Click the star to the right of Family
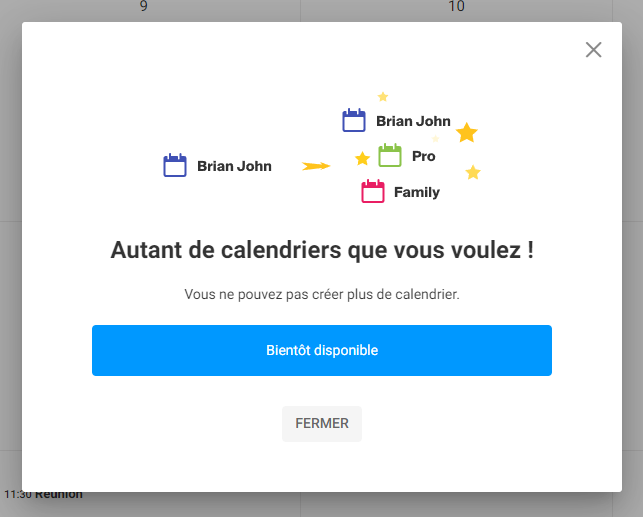 tap(473, 172)
